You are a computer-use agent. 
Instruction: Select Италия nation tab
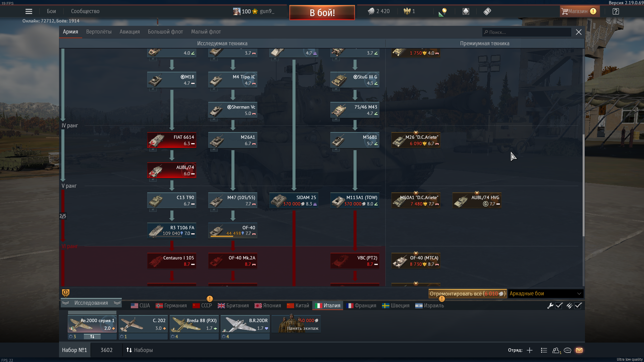[x=328, y=306]
